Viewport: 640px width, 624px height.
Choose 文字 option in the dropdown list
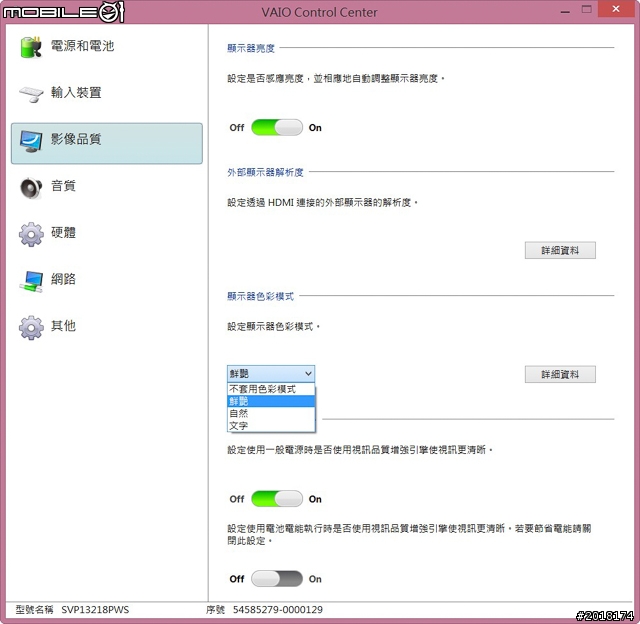point(271,426)
